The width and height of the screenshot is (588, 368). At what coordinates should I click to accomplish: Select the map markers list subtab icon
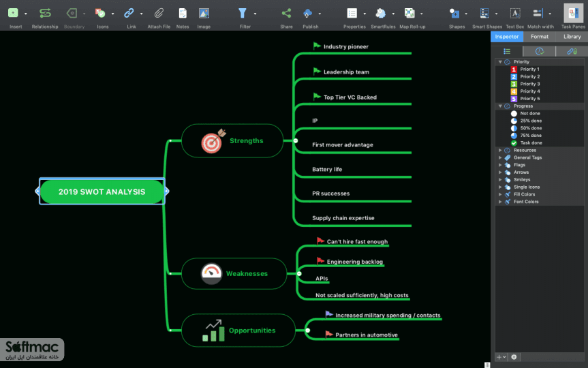507,51
